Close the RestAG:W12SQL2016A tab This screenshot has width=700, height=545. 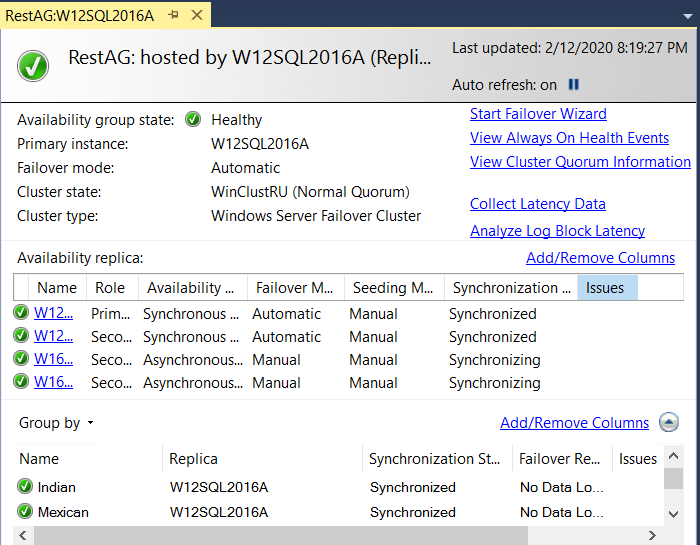click(196, 15)
